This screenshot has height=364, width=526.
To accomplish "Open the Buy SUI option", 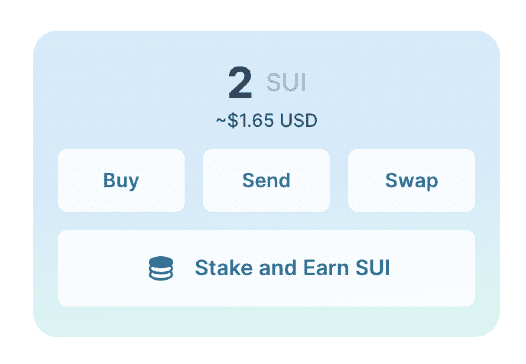I will 121,180.
